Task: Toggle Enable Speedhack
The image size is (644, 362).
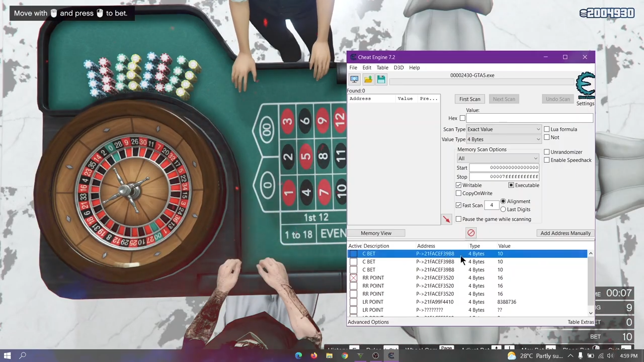Action: coord(547,160)
